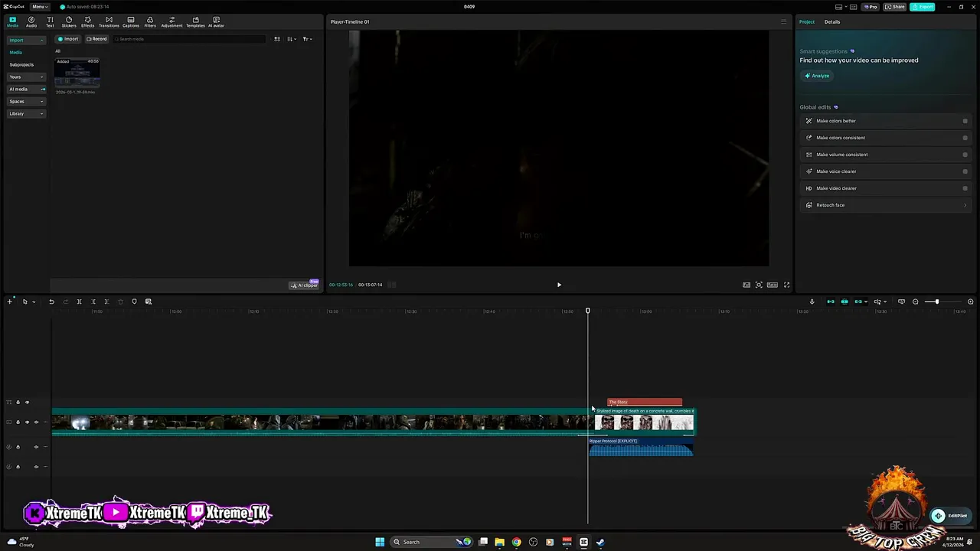Toggle auto snapping button
The height and width of the screenshot is (551, 980).
[x=844, y=302]
